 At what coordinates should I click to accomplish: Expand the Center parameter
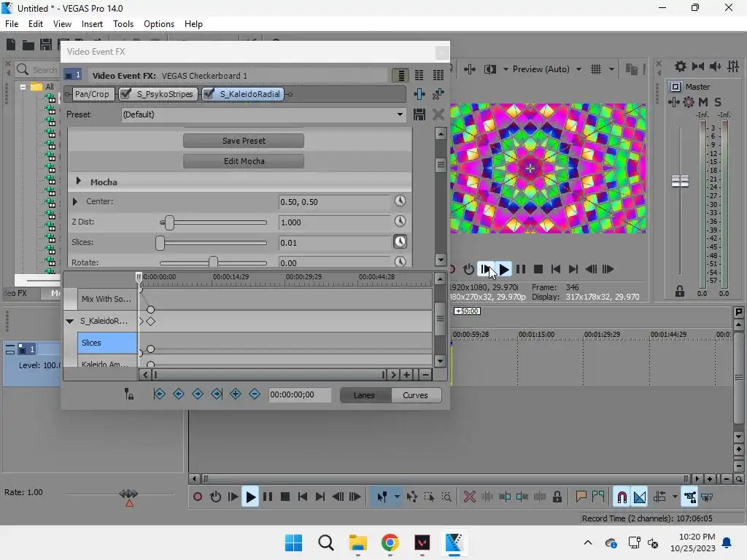coord(75,201)
